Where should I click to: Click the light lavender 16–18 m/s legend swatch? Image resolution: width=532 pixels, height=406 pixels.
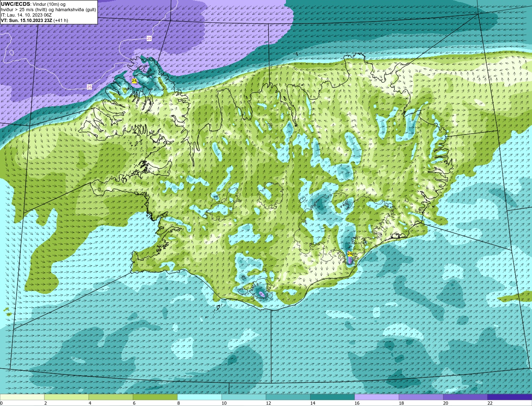[x=377, y=397]
